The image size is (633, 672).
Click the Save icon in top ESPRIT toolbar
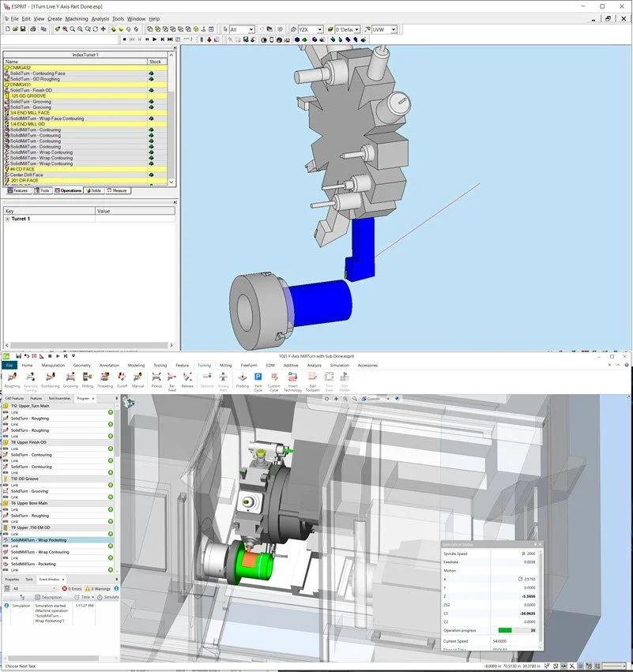[x=23, y=29]
